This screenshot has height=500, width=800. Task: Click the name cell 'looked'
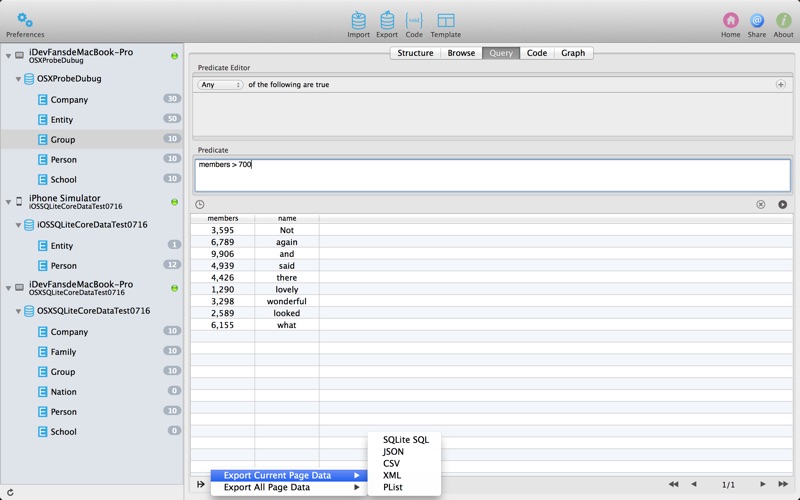287,313
